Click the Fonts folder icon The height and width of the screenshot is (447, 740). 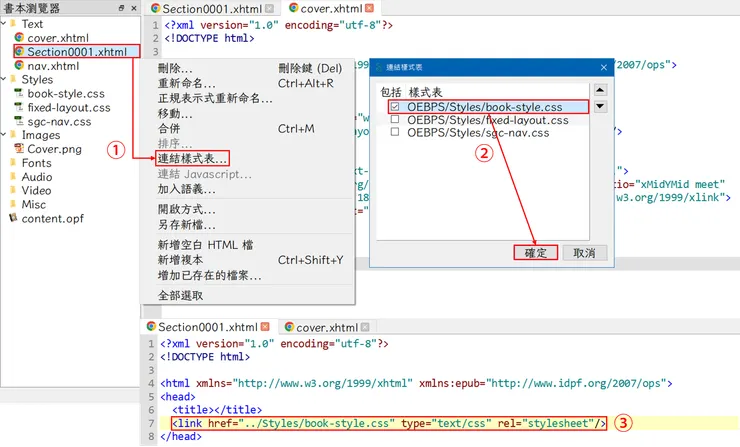click(x=13, y=163)
